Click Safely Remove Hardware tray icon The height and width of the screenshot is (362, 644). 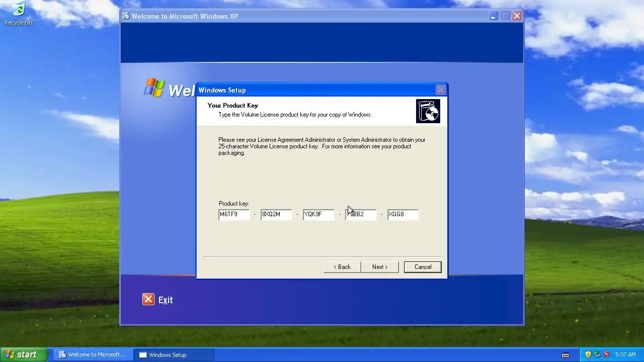click(597, 354)
